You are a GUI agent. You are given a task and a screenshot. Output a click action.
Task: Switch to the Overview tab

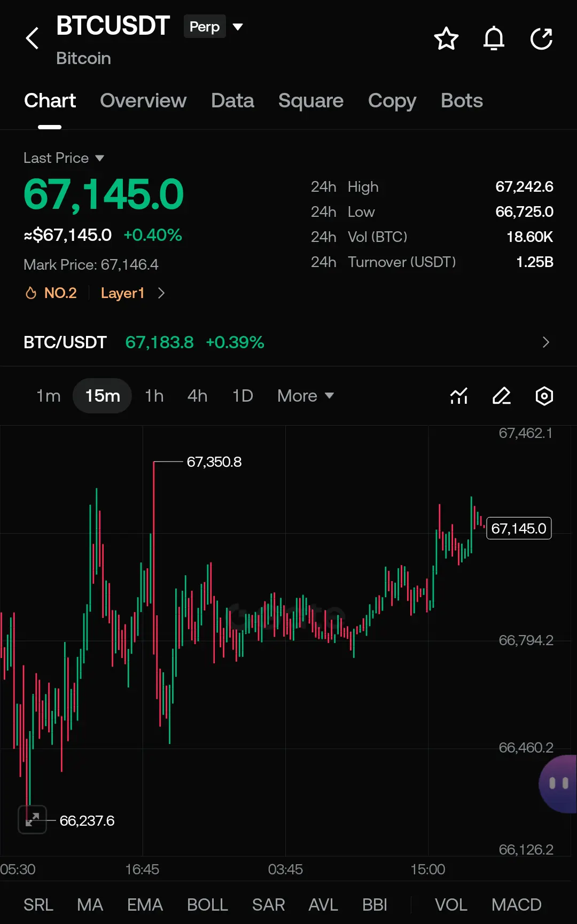[x=143, y=100]
